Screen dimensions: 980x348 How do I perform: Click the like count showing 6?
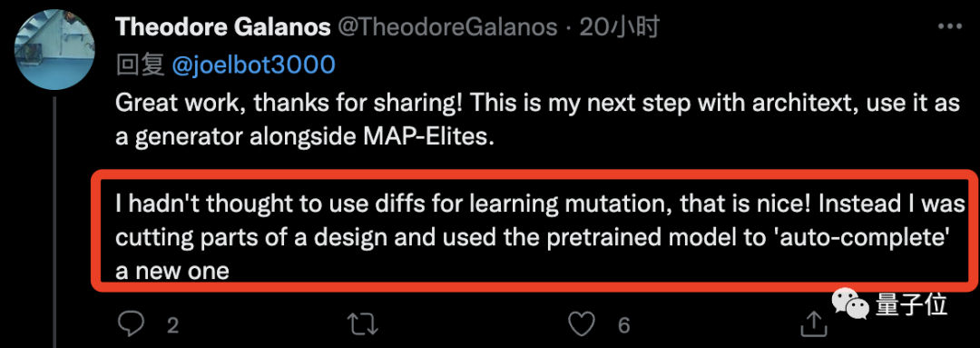pyautogui.click(x=623, y=324)
